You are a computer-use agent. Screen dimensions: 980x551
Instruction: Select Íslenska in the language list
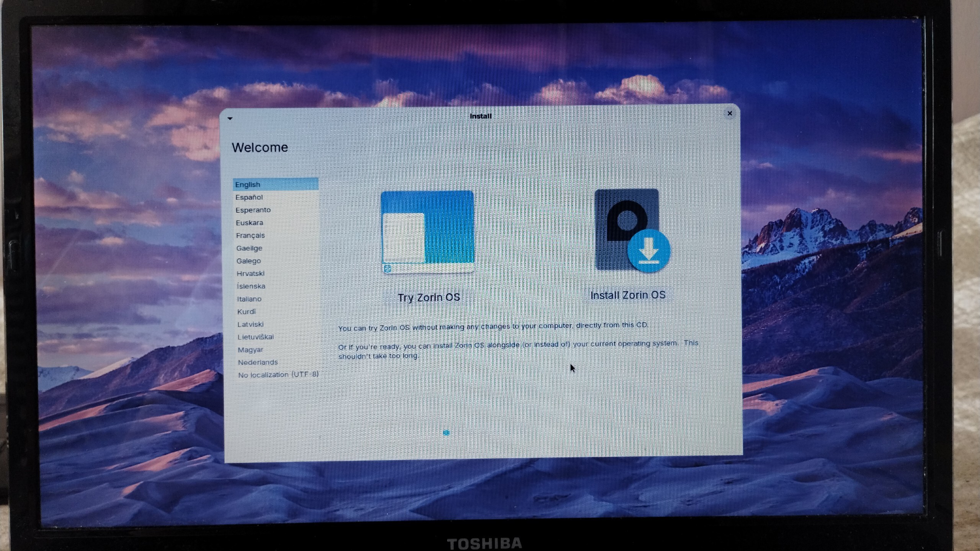click(x=277, y=286)
